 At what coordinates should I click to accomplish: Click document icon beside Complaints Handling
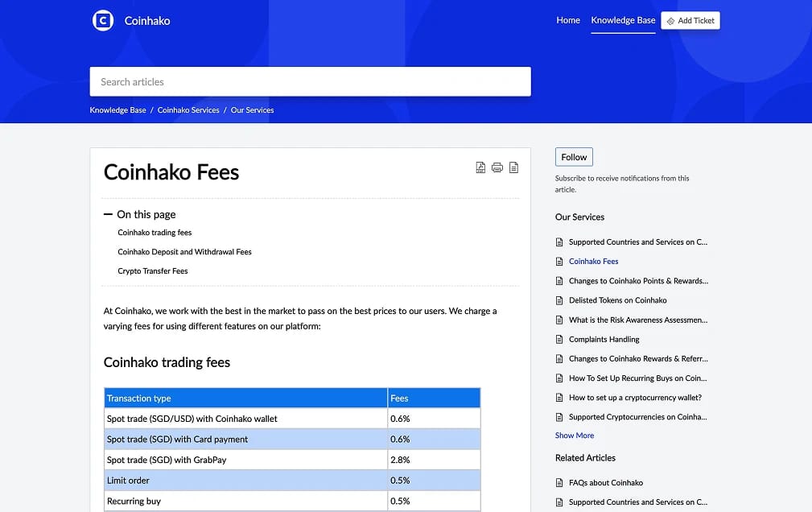click(x=559, y=340)
